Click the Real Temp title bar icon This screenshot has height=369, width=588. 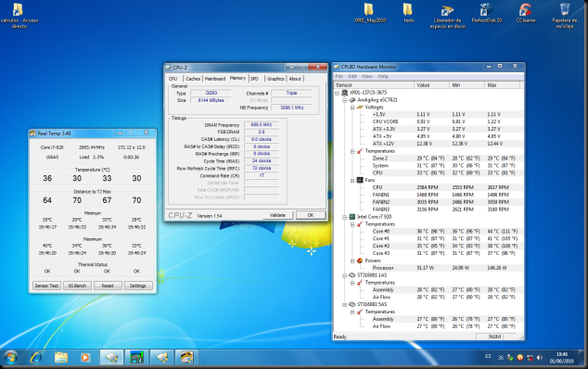coord(32,134)
